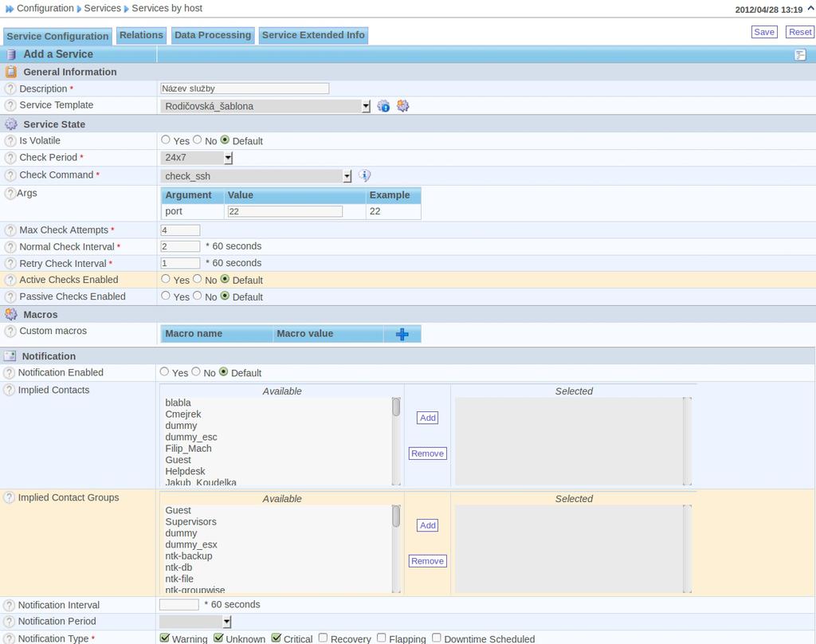Viewport: 816px width, 644px height.
Task: Click the help icon beside Retry Check Interval
Action: 10,264
